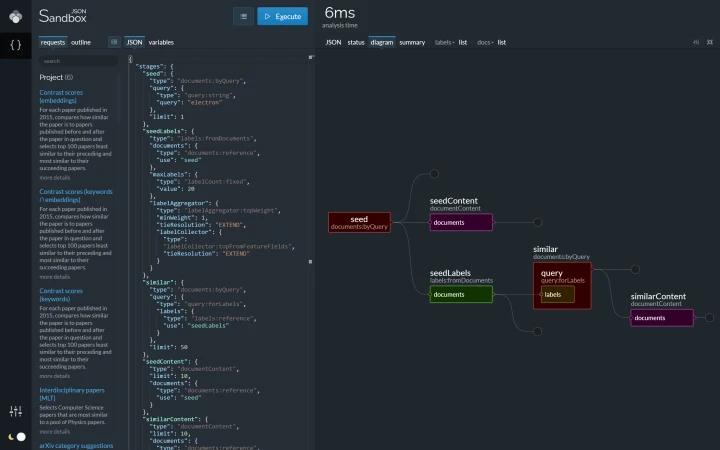Open the labels list view

point(463,42)
